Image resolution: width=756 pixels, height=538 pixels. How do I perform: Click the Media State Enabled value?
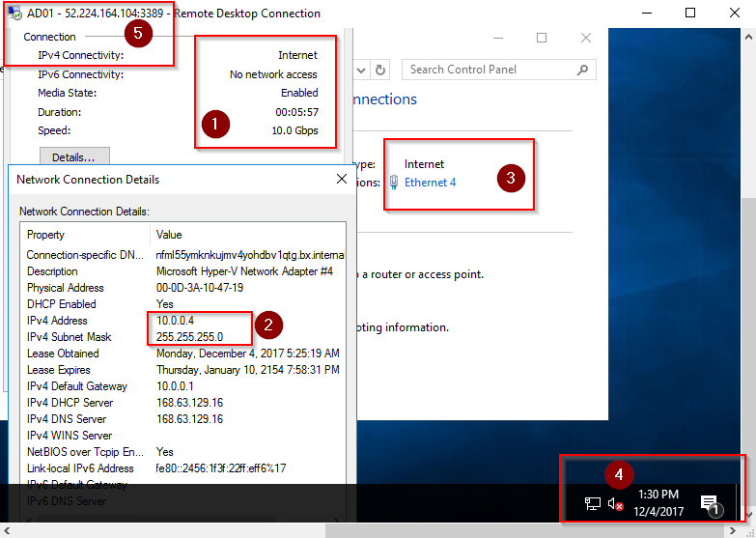click(x=299, y=93)
